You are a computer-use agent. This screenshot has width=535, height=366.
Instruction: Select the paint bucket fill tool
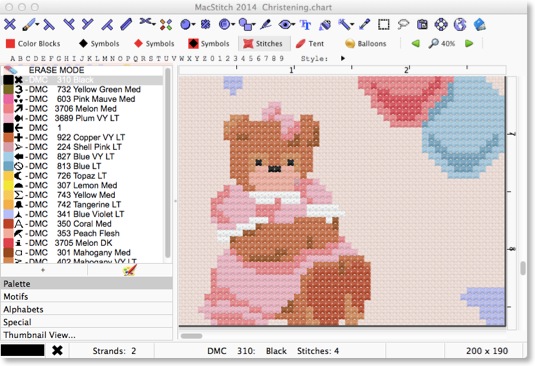click(324, 25)
